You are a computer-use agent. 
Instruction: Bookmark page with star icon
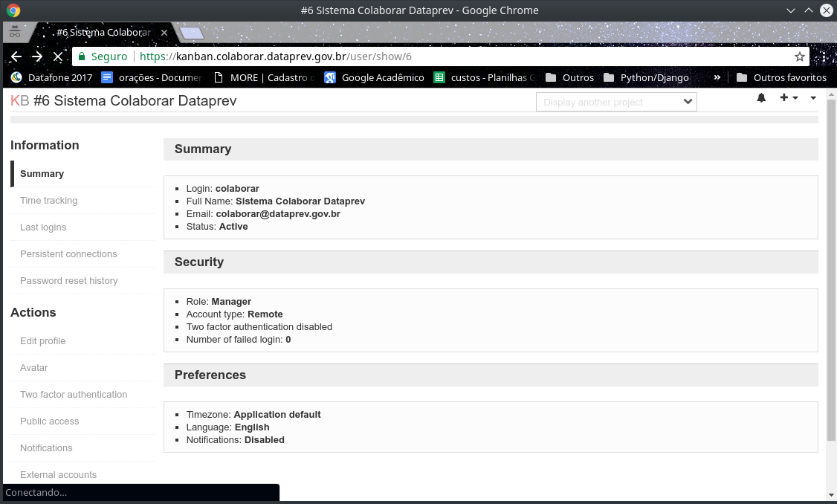[799, 56]
